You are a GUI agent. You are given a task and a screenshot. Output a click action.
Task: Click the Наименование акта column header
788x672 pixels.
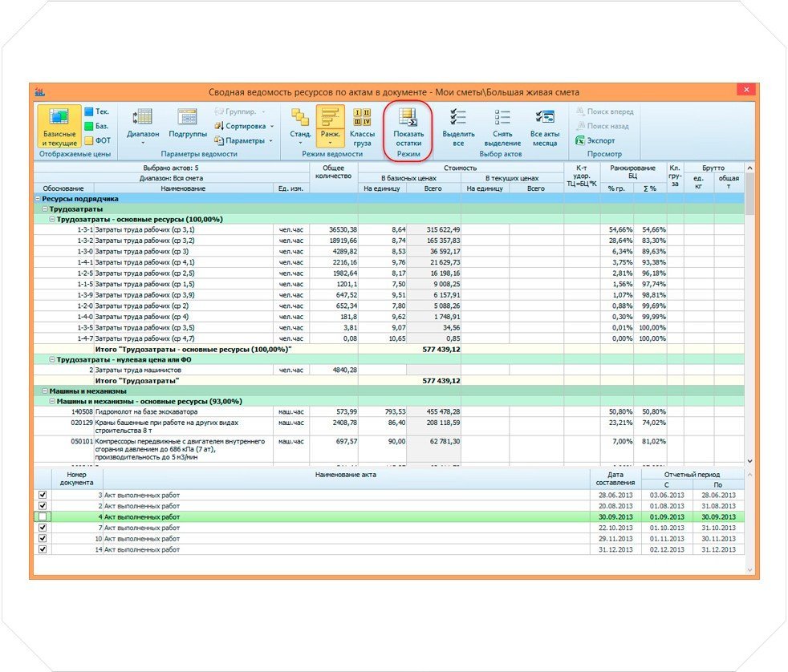(346, 479)
